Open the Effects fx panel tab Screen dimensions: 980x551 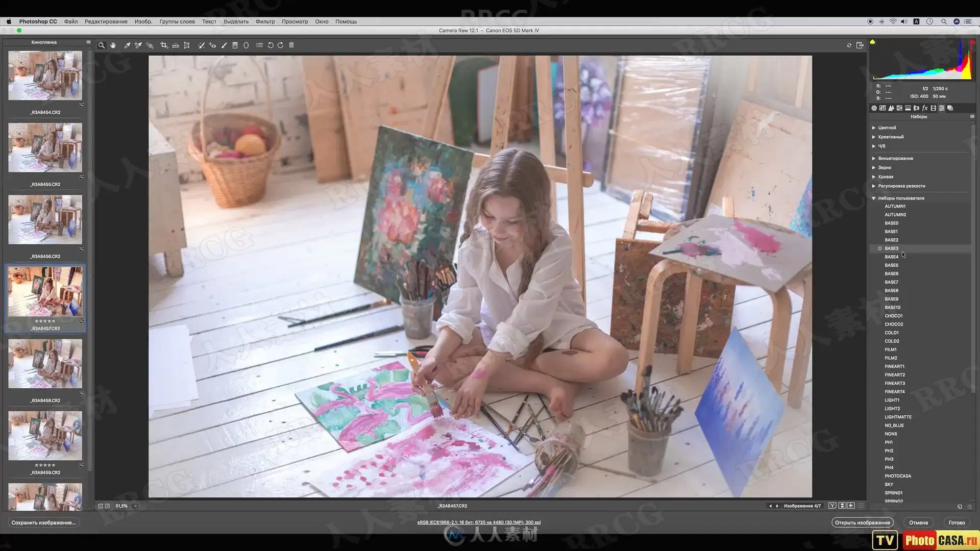click(x=925, y=108)
